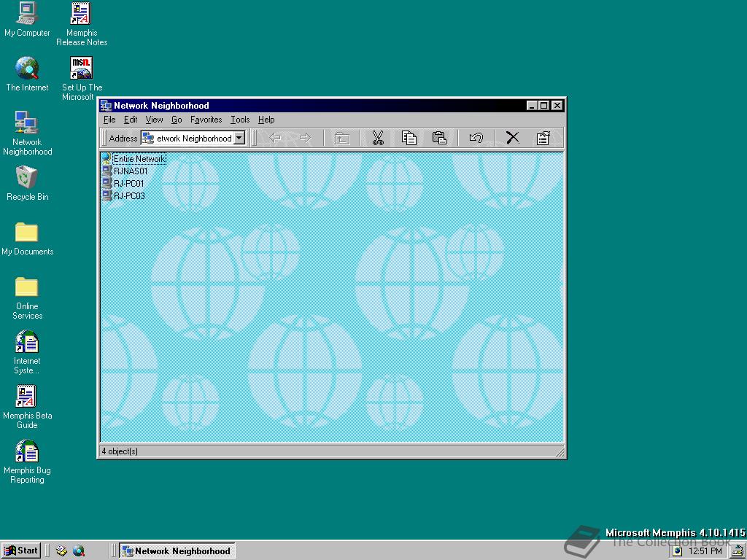The width and height of the screenshot is (747, 560).
Task: Click the Properties toolbar icon
Action: [x=543, y=138]
